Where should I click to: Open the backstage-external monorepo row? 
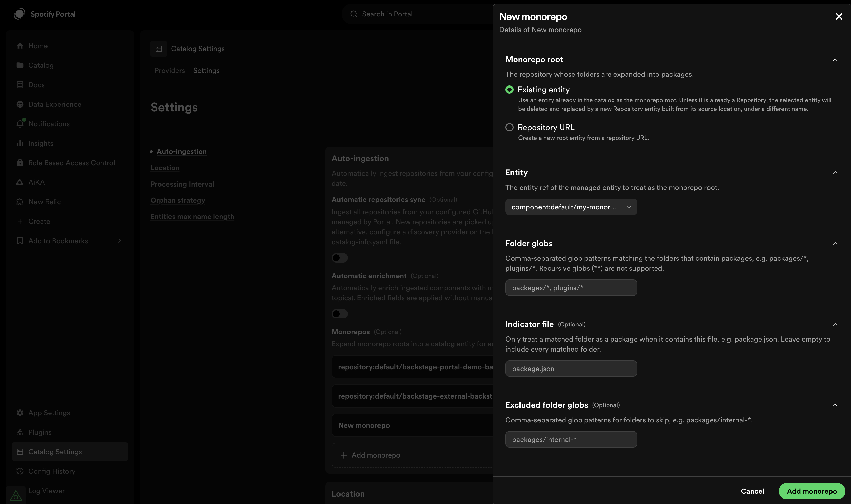pos(412,396)
